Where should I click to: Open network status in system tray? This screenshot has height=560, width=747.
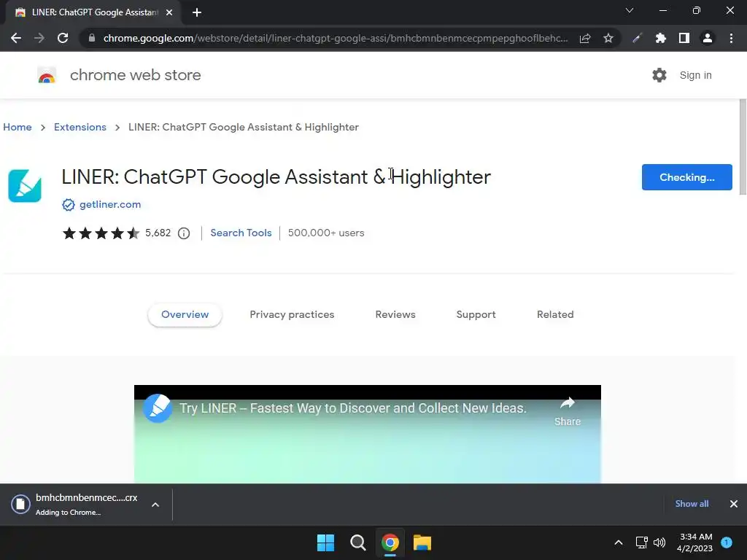[x=642, y=542]
